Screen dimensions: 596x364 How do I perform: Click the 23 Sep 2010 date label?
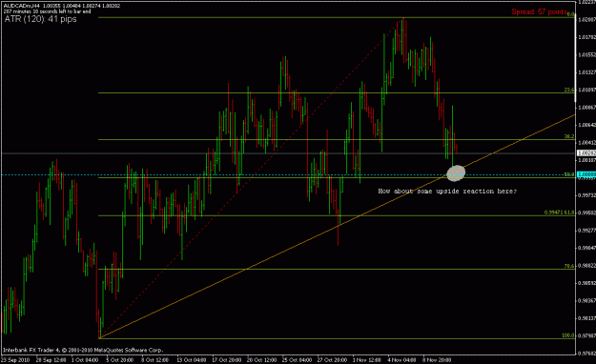tap(15, 360)
